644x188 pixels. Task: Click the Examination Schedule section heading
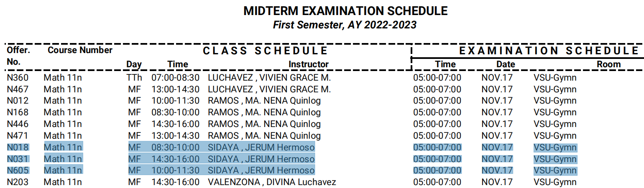pos(549,51)
